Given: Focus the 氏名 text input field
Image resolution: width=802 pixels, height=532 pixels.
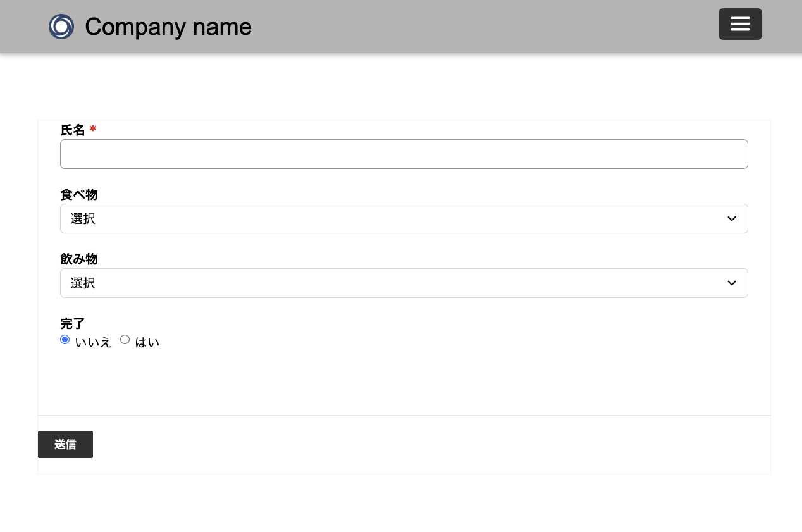Looking at the screenshot, I should (x=404, y=154).
